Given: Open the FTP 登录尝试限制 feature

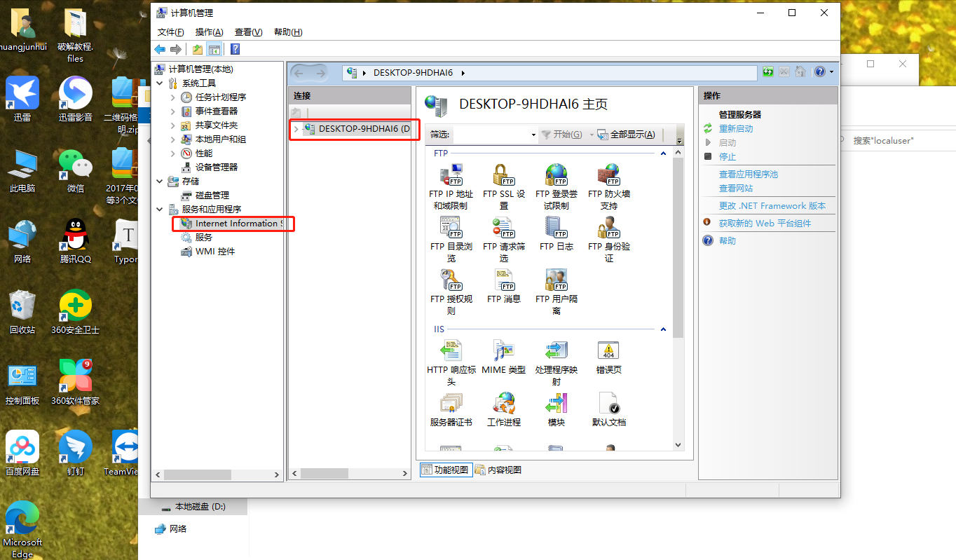Looking at the screenshot, I should click(x=556, y=186).
